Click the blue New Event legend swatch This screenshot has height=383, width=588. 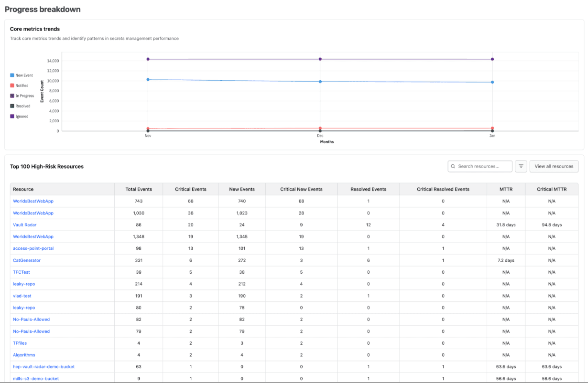tap(11, 75)
